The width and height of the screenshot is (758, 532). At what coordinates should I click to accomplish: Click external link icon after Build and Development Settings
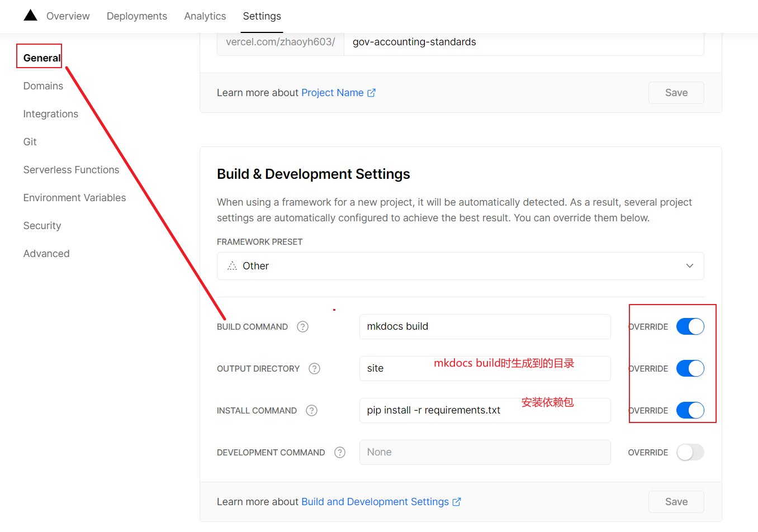click(x=456, y=502)
